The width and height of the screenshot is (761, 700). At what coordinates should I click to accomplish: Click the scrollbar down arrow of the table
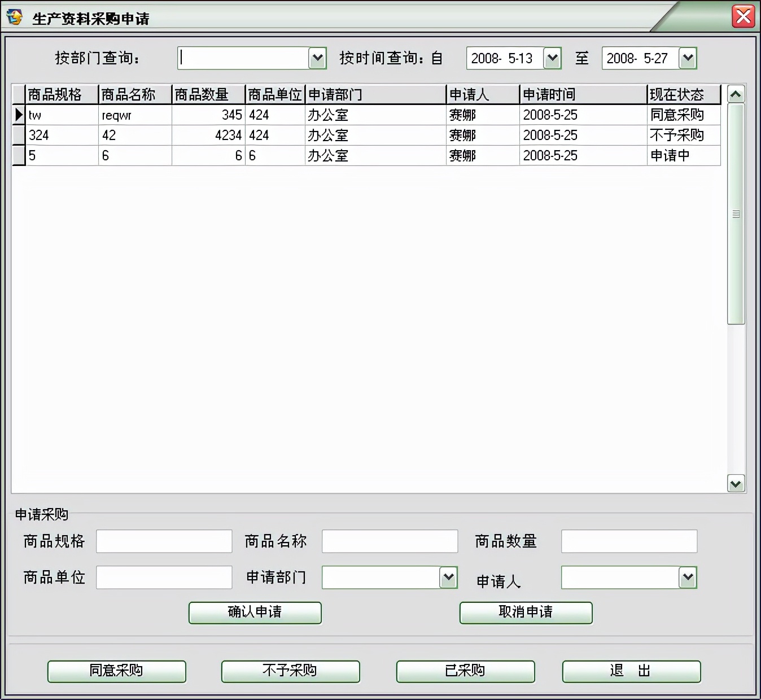tap(736, 484)
